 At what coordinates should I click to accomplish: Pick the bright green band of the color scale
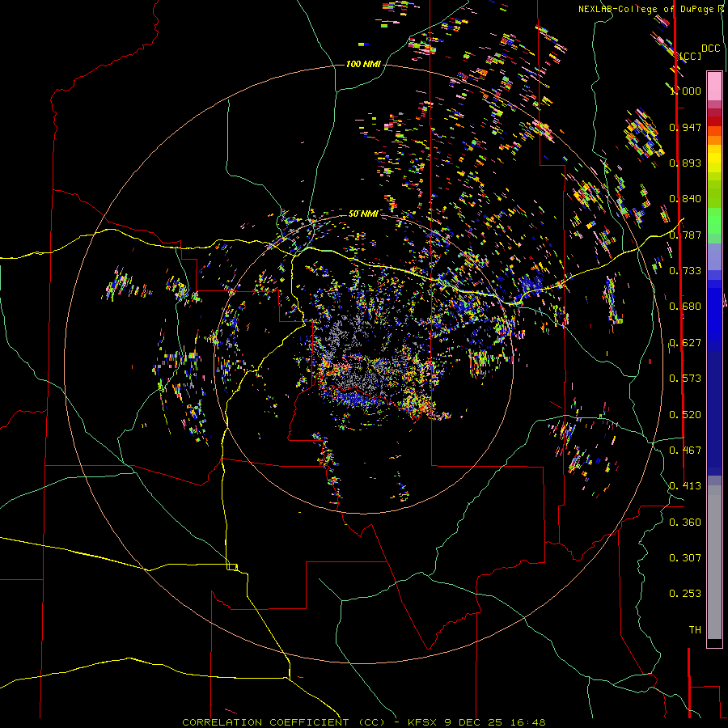point(714,221)
